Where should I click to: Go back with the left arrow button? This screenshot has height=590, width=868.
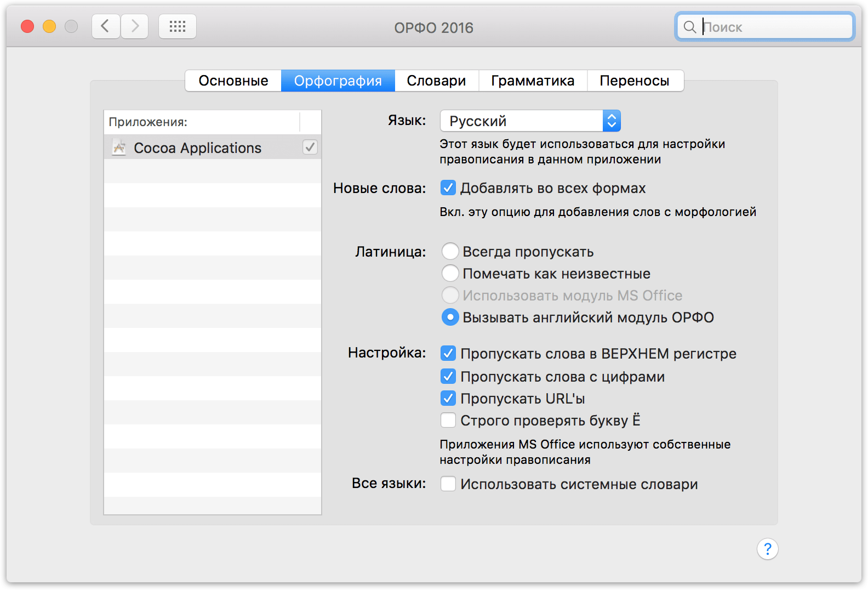(x=106, y=26)
